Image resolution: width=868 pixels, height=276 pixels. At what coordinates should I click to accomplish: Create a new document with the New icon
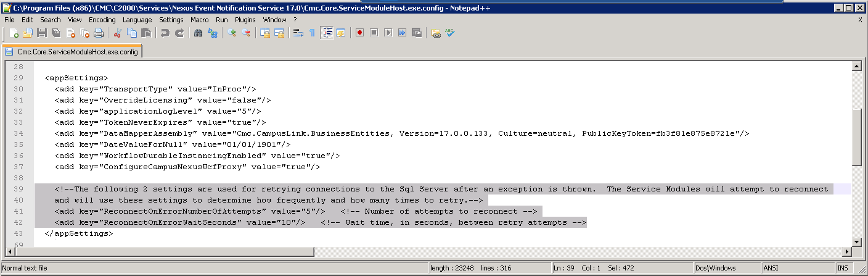coord(14,33)
